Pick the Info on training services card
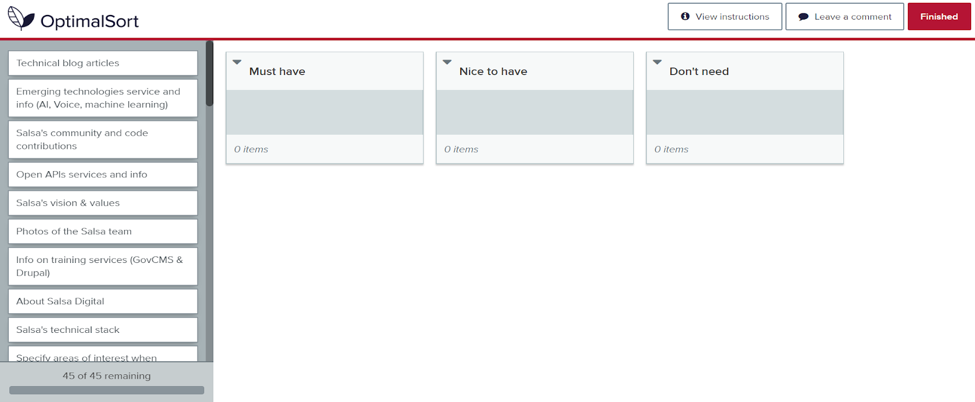 tap(103, 266)
